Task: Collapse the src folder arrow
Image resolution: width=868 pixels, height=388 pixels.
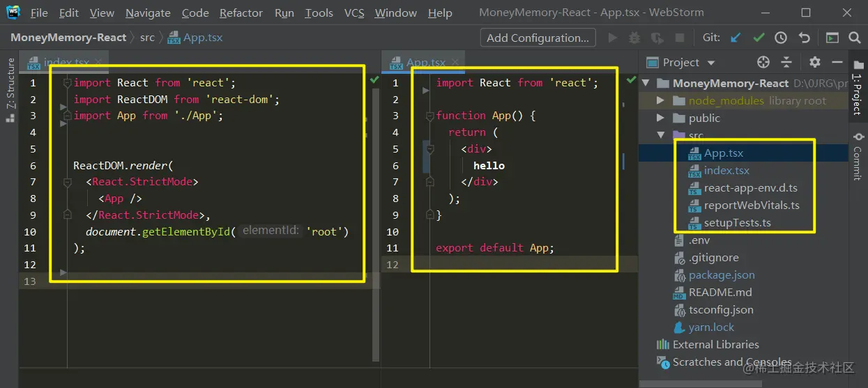Action: (x=660, y=135)
